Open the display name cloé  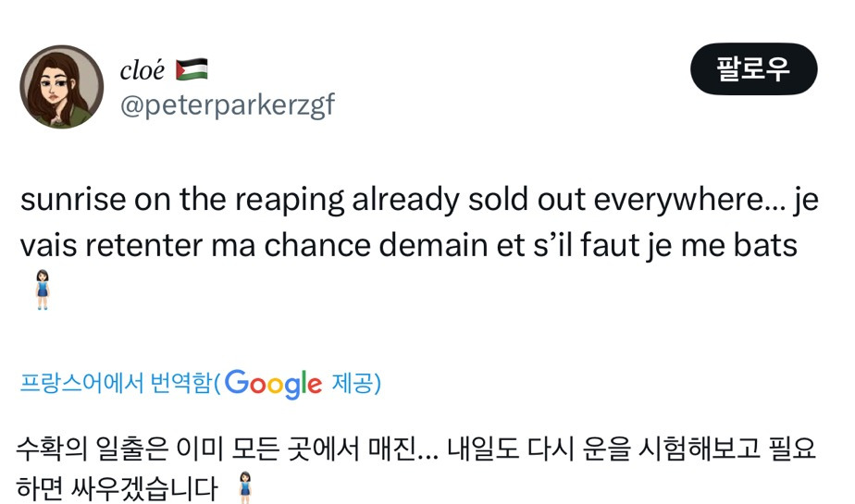142,69
